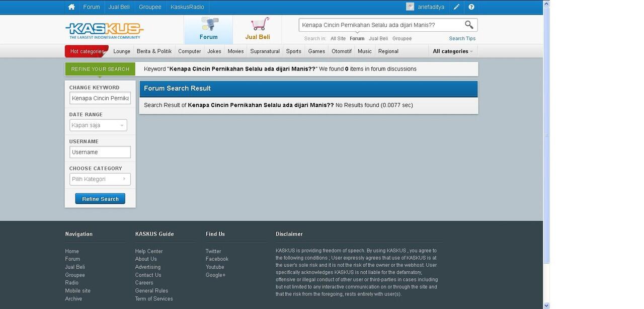
Task: Open the Games category
Action: pyautogui.click(x=316, y=51)
